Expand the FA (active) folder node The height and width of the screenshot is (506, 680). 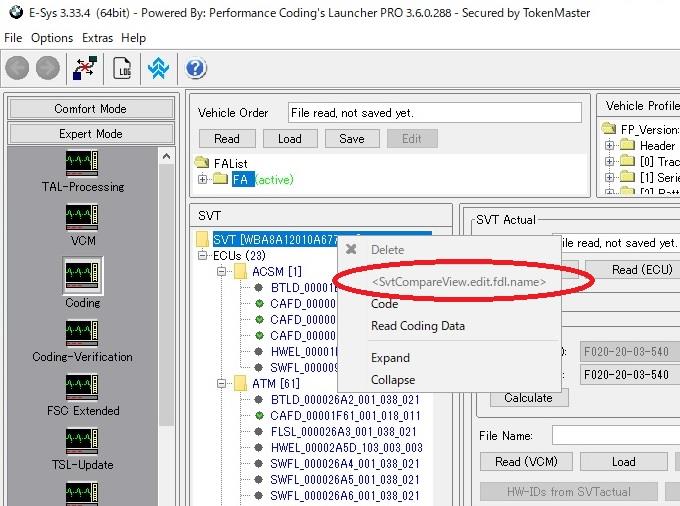(202, 179)
